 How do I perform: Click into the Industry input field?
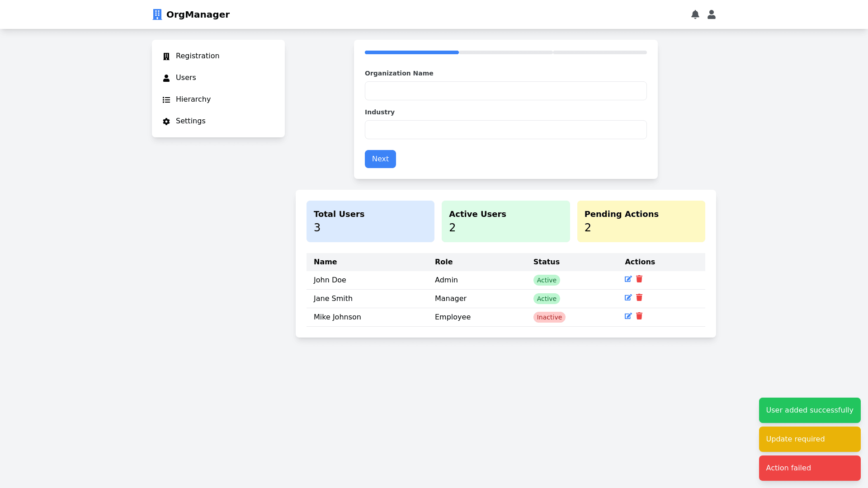point(505,130)
